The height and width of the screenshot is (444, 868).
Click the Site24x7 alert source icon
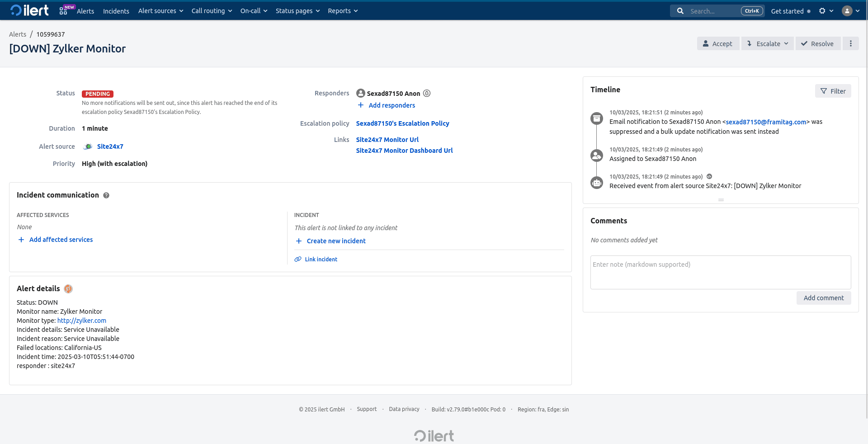click(x=87, y=146)
